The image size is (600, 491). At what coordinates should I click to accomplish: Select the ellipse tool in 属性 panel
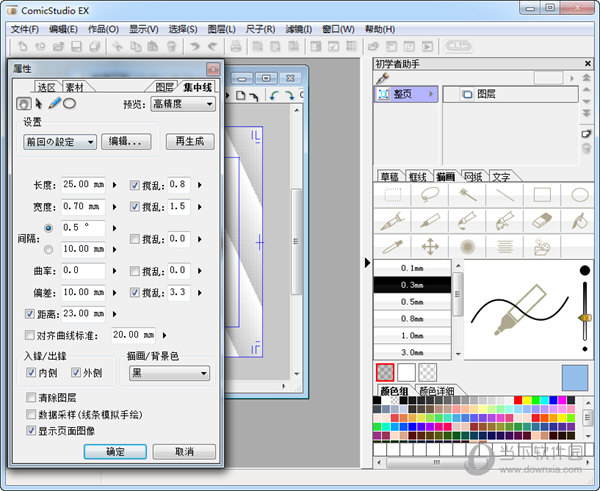[x=69, y=103]
